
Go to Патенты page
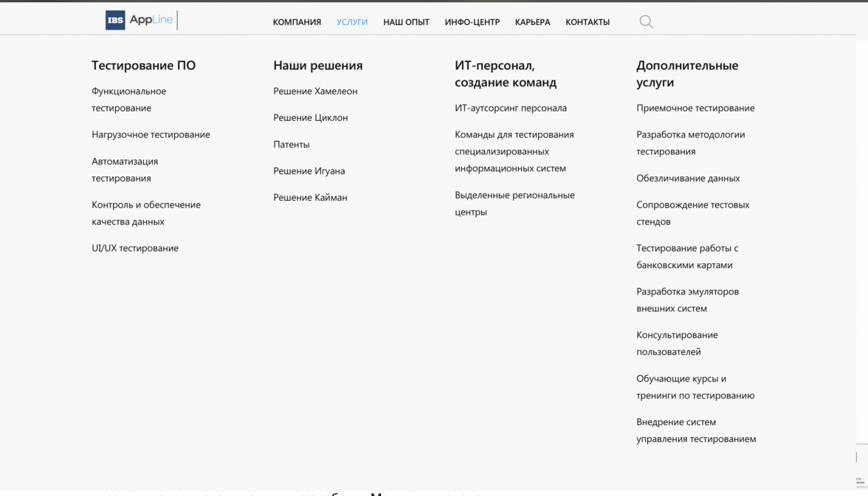[x=292, y=144]
